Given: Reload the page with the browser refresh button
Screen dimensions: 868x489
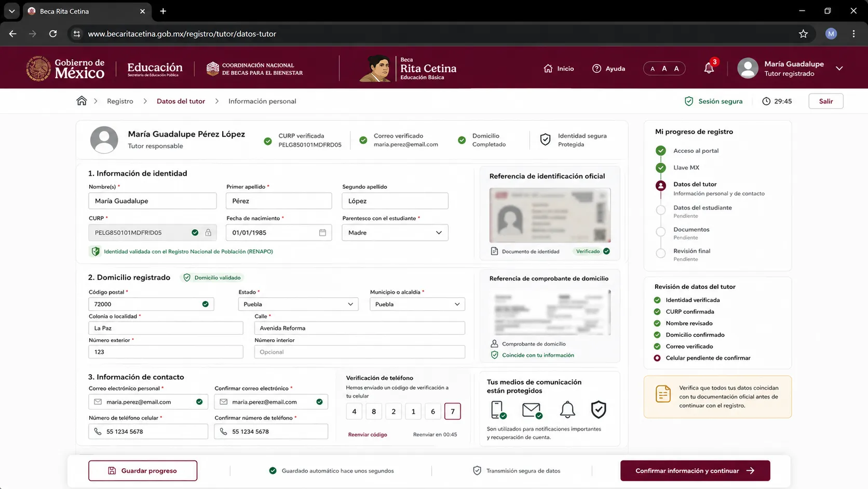Looking at the screenshot, I should (x=53, y=34).
